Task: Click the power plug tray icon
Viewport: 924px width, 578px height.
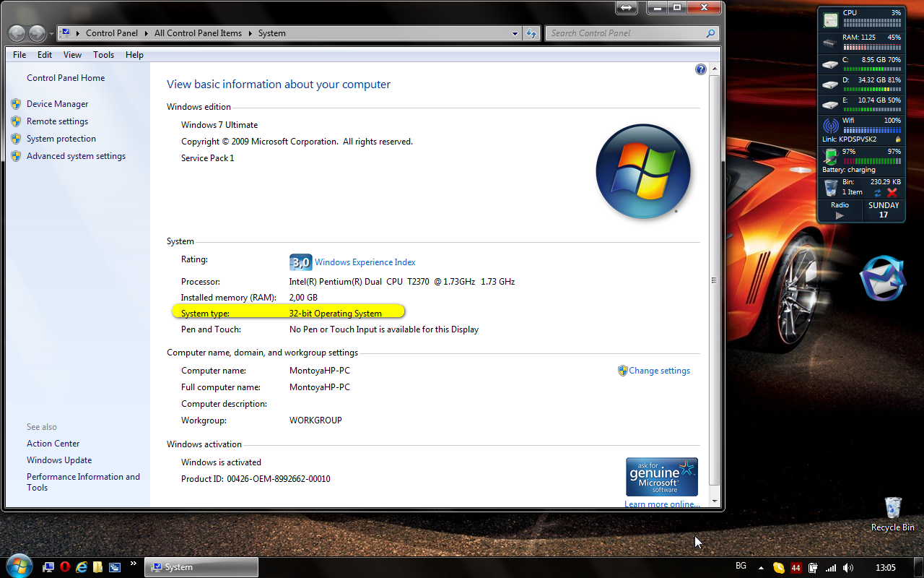Action: (813, 568)
